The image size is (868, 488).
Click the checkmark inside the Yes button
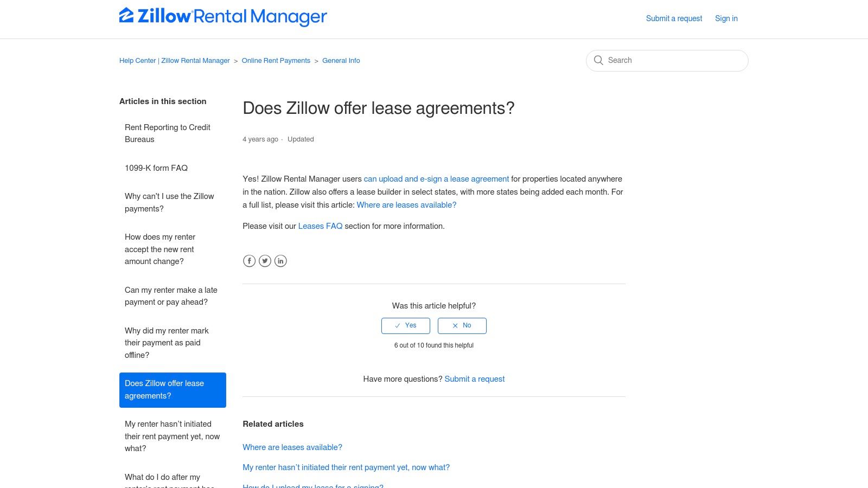click(x=397, y=325)
